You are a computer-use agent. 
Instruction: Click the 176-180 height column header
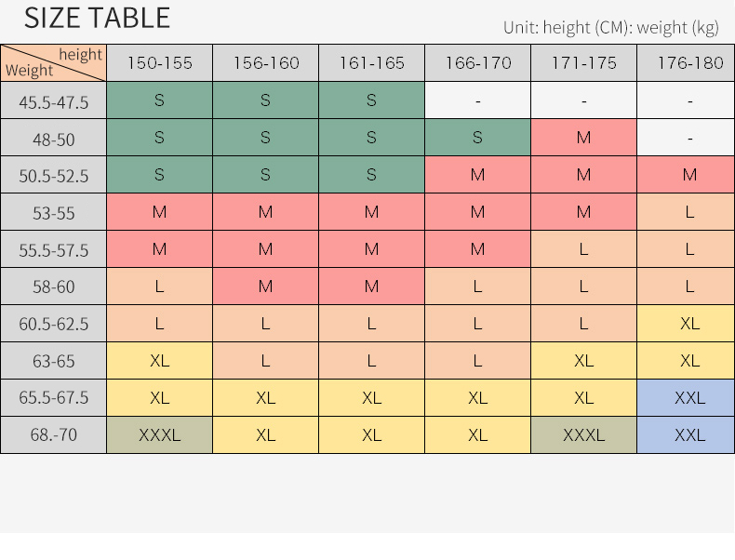click(x=689, y=63)
